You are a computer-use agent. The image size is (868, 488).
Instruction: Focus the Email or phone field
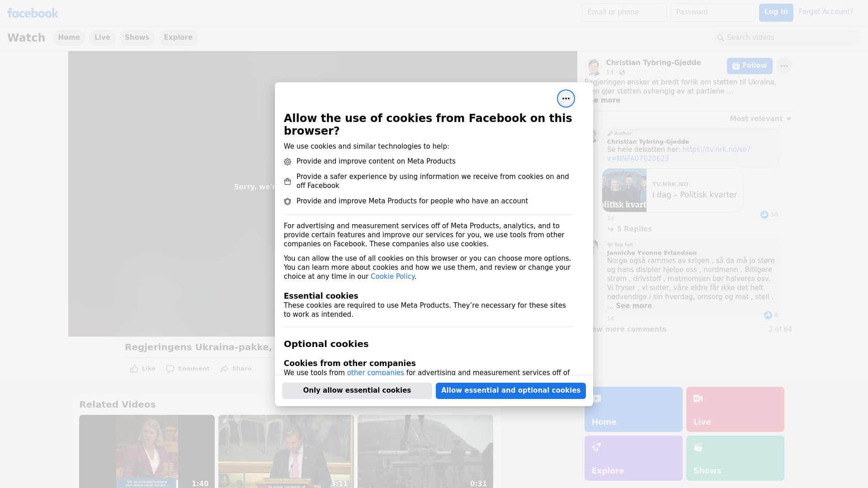coord(624,13)
